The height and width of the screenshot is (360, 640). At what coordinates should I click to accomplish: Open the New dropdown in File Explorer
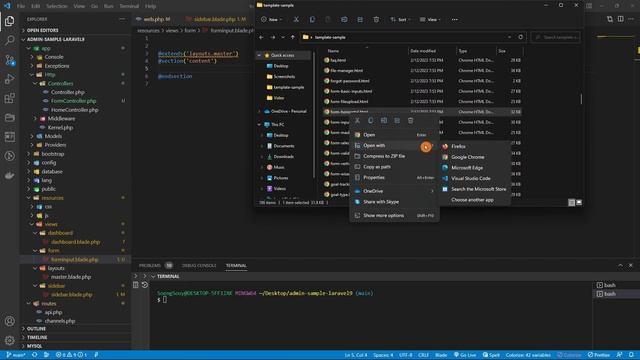(272, 20)
